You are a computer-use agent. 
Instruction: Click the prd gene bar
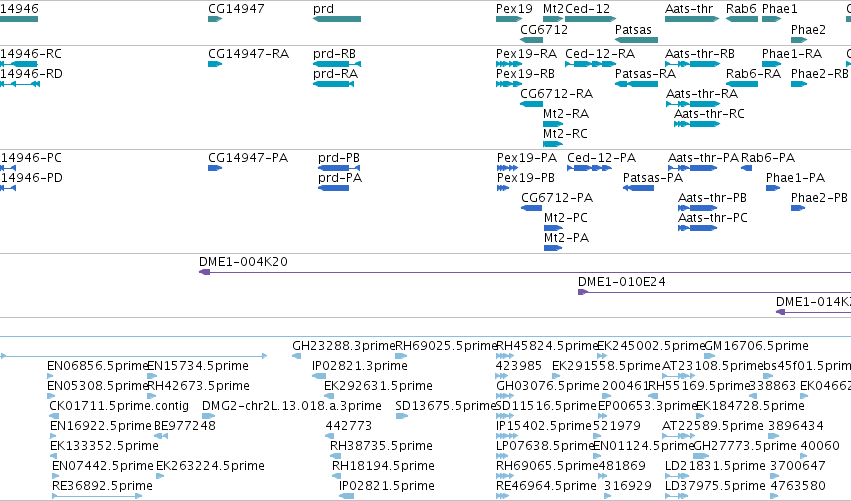point(336,19)
